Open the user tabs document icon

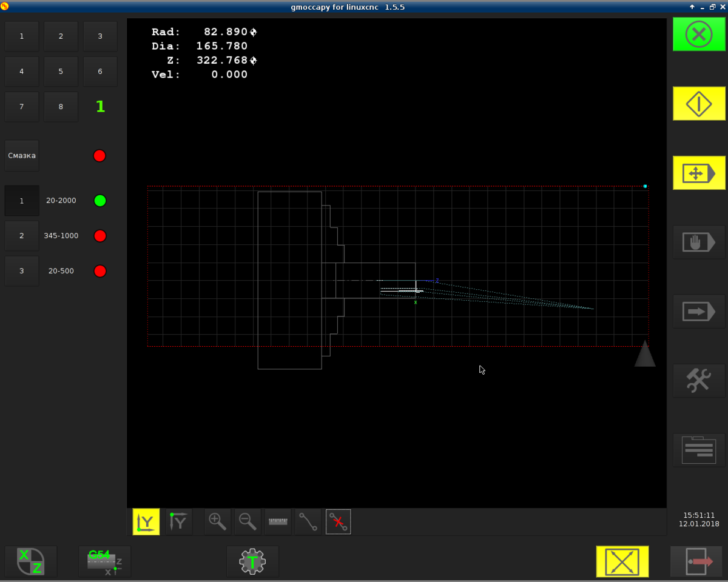pyautogui.click(x=699, y=450)
